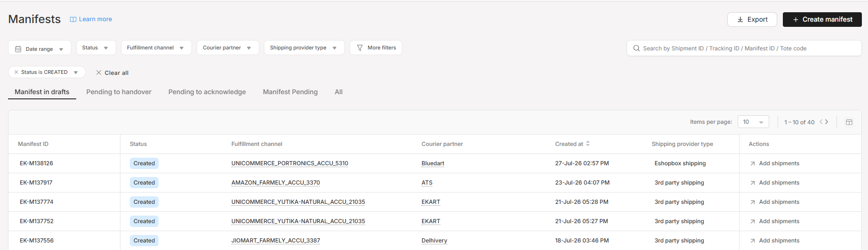The height and width of the screenshot is (250, 868).
Task: Click the X icon beside Clear all
Action: (x=99, y=73)
